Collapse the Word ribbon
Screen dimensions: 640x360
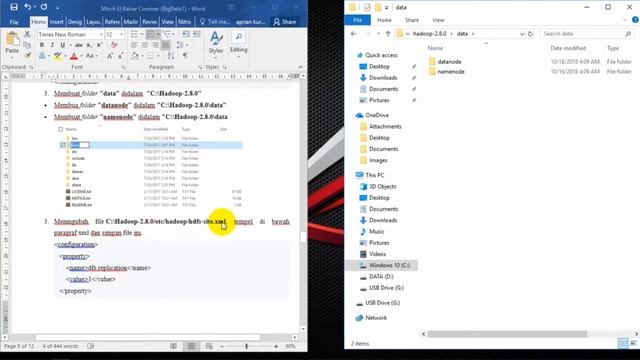click(x=301, y=67)
